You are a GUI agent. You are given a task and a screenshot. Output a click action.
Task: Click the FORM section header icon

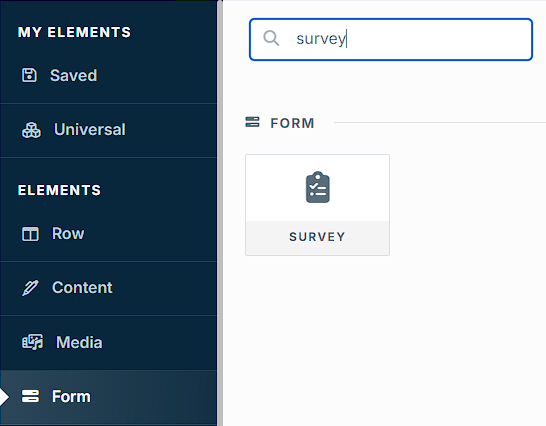252,122
